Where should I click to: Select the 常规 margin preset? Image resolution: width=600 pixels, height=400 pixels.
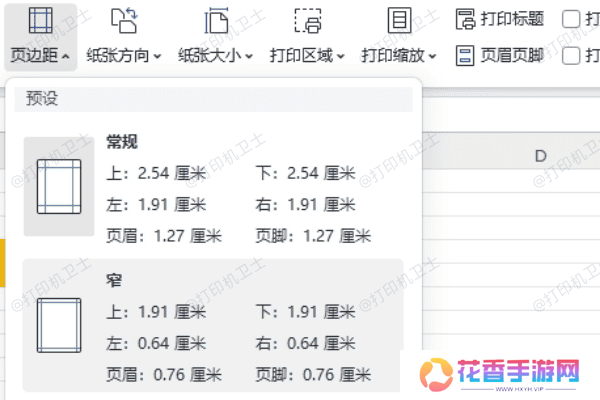pyautogui.click(x=213, y=187)
